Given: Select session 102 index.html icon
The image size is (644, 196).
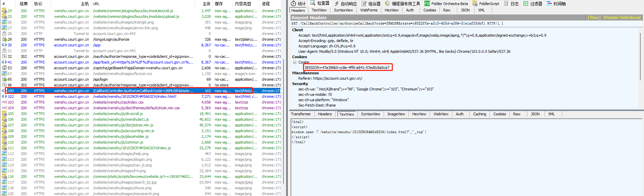Looking at the screenshot, I should click(4, 96).
